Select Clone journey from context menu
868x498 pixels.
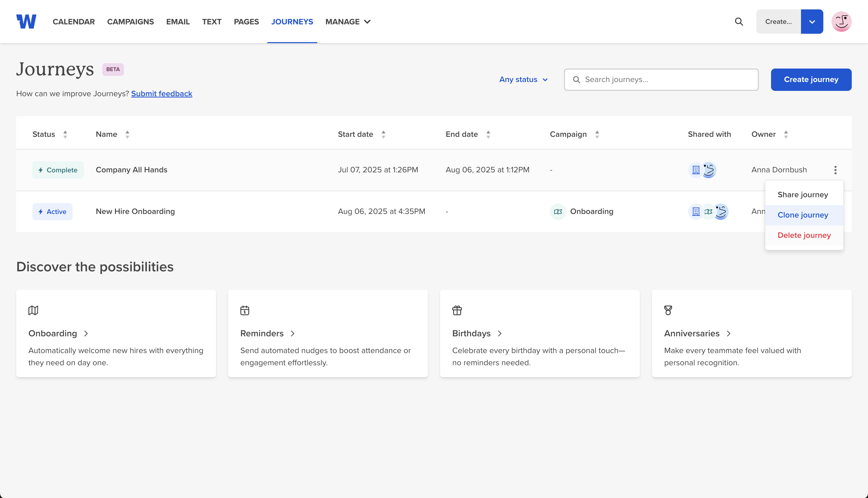click(x=803, y=215)
